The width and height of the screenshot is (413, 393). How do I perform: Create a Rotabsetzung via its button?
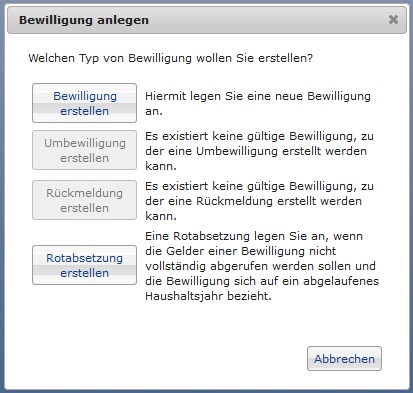click(x=84, y=265)
